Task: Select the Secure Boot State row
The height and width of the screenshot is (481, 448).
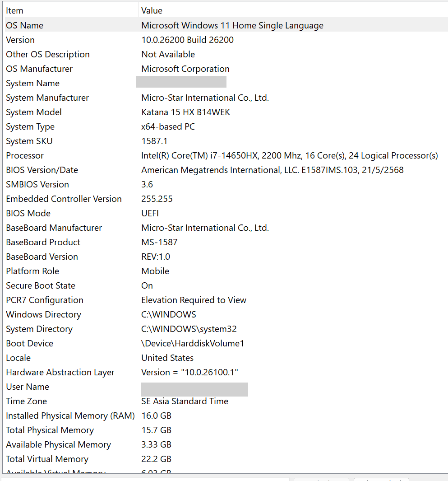Action: (x=226, y=285)
